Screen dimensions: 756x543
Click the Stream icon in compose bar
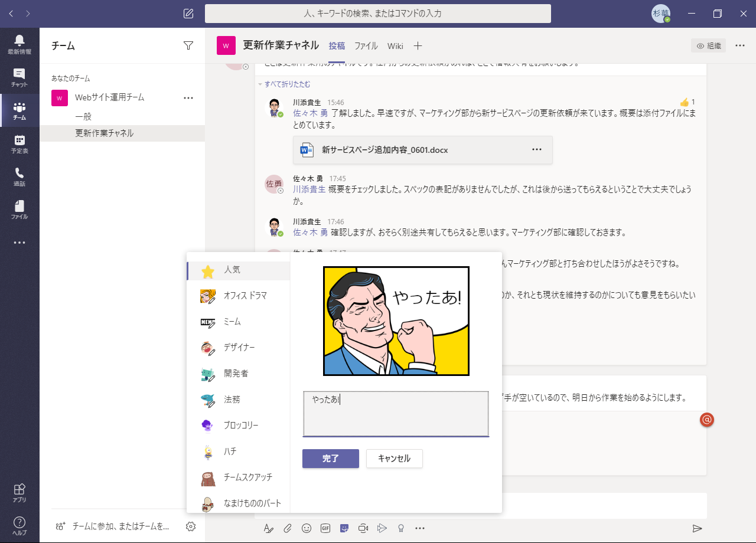(382, 528)
